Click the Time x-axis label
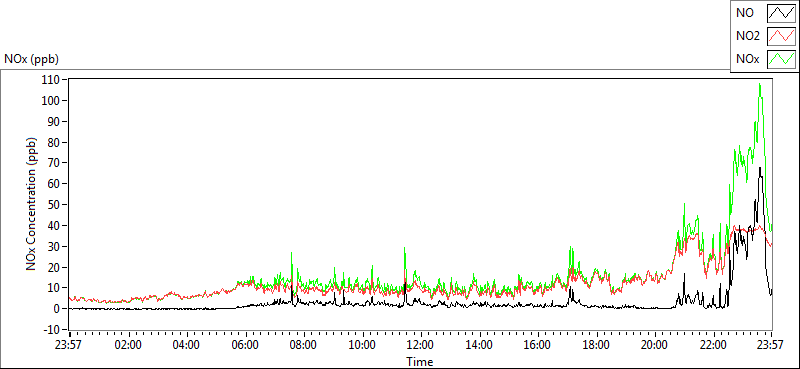Image resolution: width=800 pixels, height=369 pixels. (420, 362)
